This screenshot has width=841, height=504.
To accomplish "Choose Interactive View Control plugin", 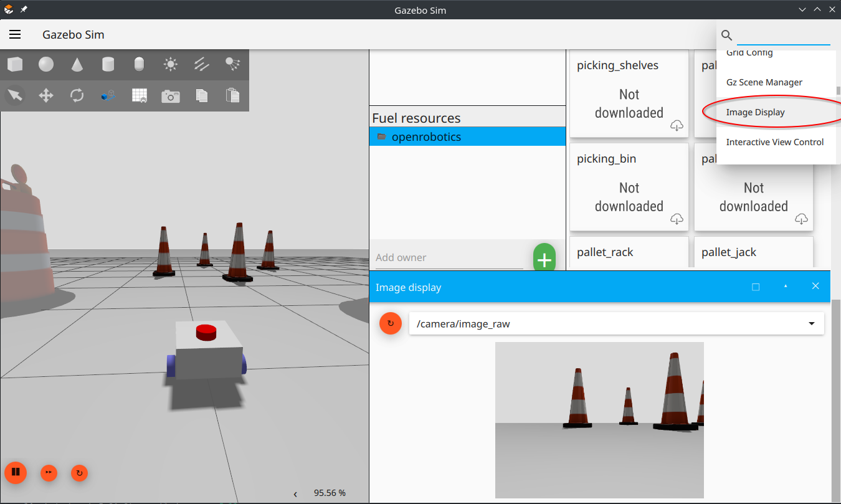I will click(774, 142).
